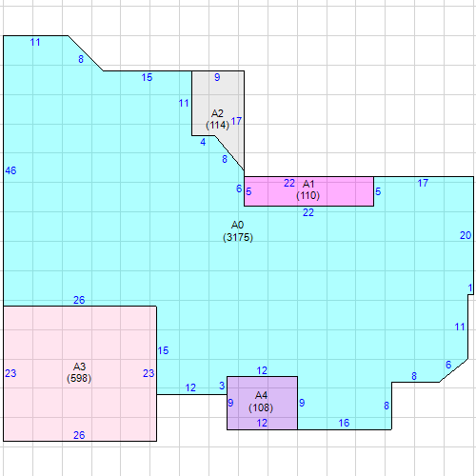The height and width of the screenshot is (476, 476).
Task: Click the 46 wall dimension
Action: click(x=10, y=170)
